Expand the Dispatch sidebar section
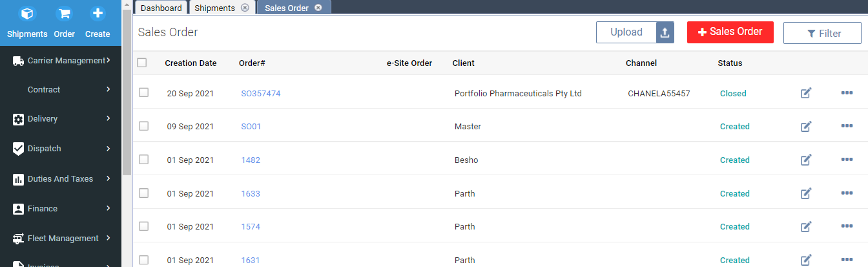This screenshot has height=267, width=868. (62, 149)
